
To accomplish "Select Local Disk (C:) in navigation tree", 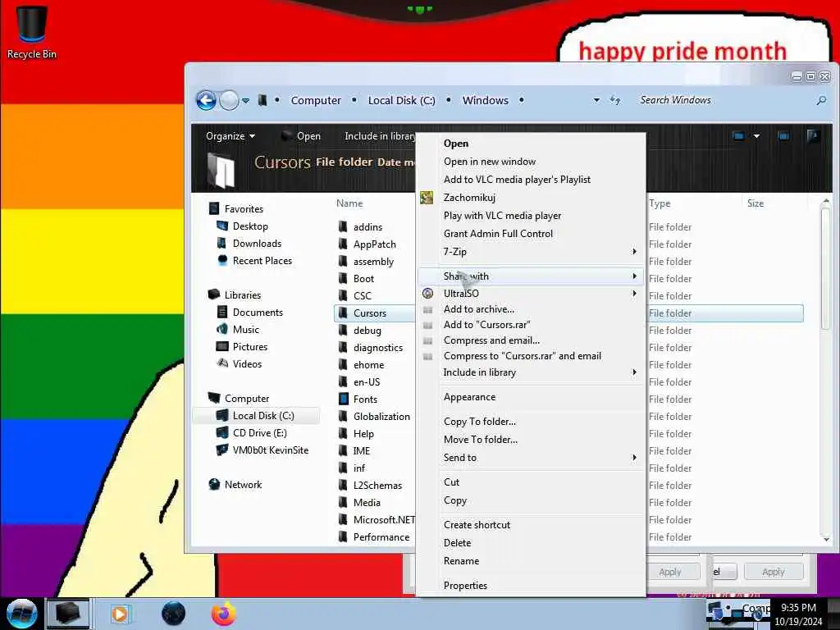I will (263, 416).
